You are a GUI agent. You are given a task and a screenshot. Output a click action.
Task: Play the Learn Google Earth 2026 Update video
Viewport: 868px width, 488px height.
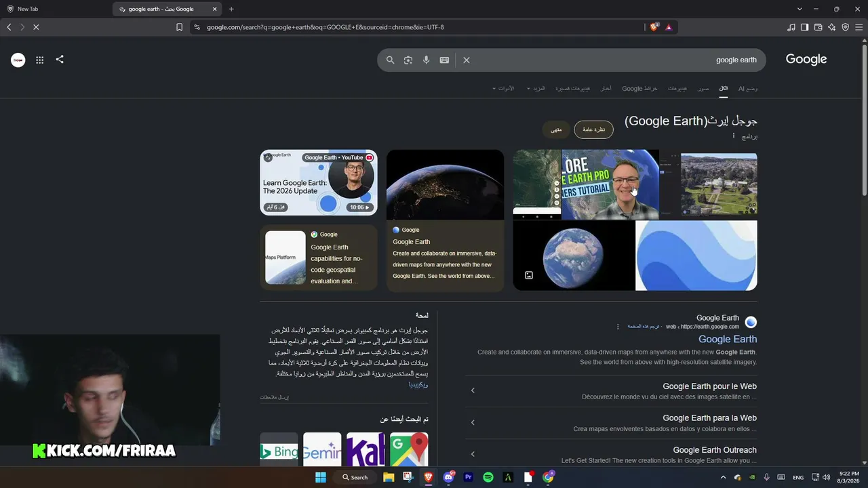click(319, 182)
